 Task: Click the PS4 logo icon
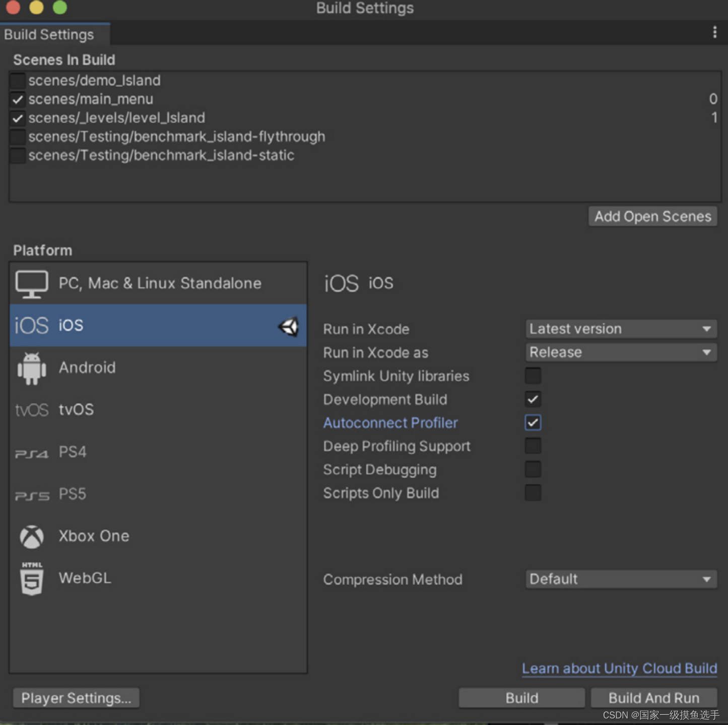pyautogui.click(x=32, y=454)
